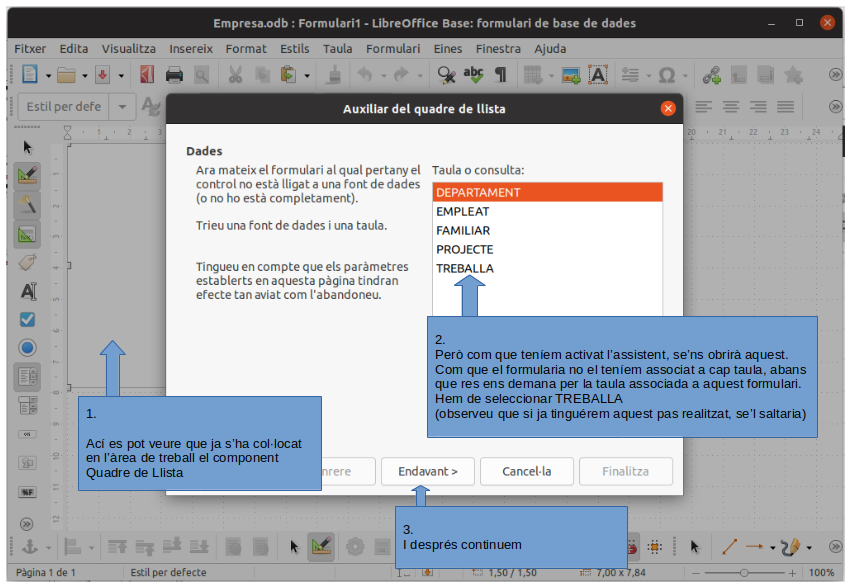The height and width of the screenshot is (588, 851).
Task: Open the Formulari menu
Action: [x=393, y=49]
